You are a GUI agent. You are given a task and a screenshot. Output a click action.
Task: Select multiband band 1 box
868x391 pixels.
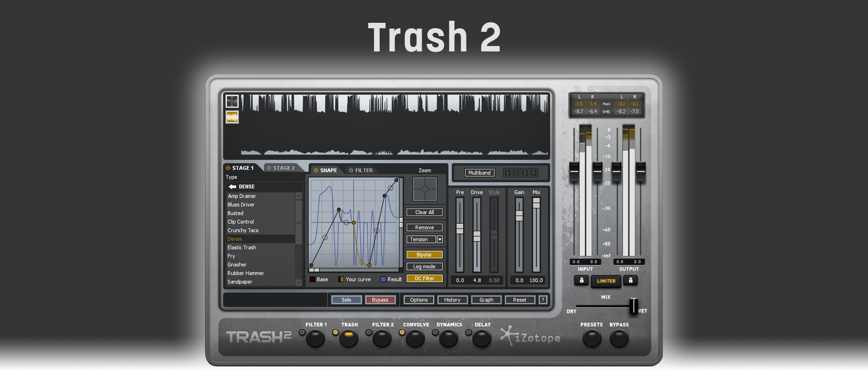tap(508, 173)
